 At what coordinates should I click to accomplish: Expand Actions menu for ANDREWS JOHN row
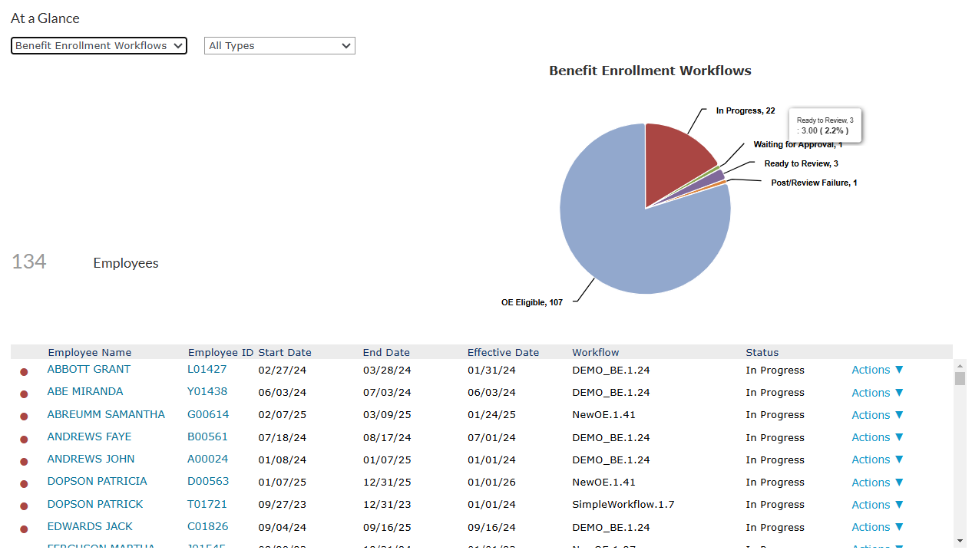(877, 460)
